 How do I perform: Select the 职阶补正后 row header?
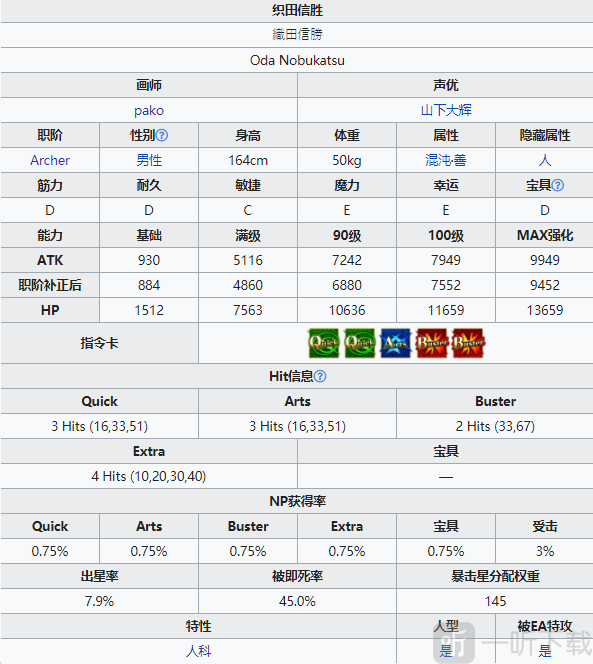click(x=50, y=285)
